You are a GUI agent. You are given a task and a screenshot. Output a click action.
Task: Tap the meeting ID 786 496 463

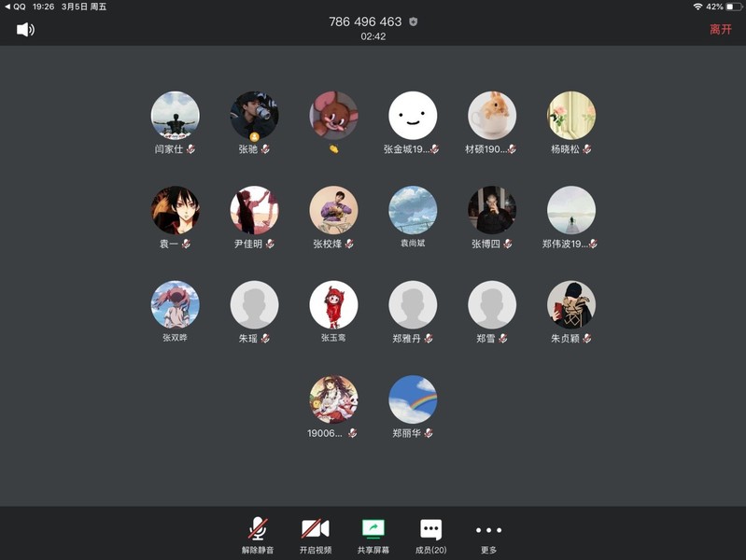365,21
